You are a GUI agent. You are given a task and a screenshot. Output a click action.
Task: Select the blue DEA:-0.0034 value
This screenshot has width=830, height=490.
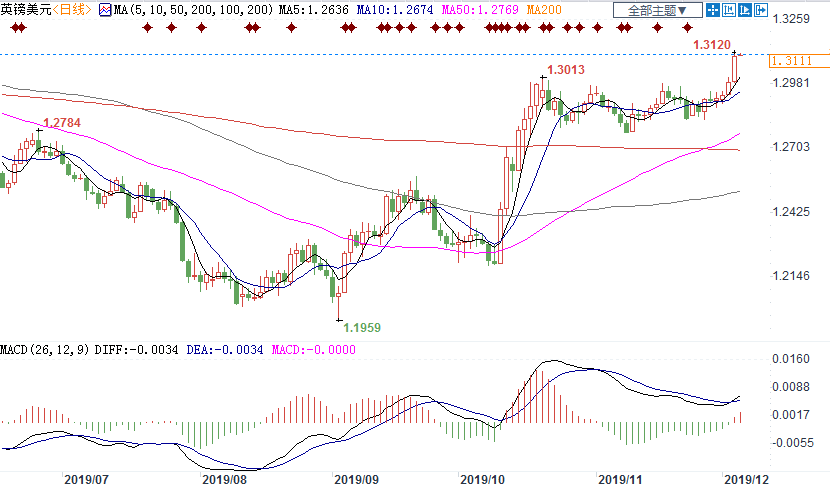[224, 350]
